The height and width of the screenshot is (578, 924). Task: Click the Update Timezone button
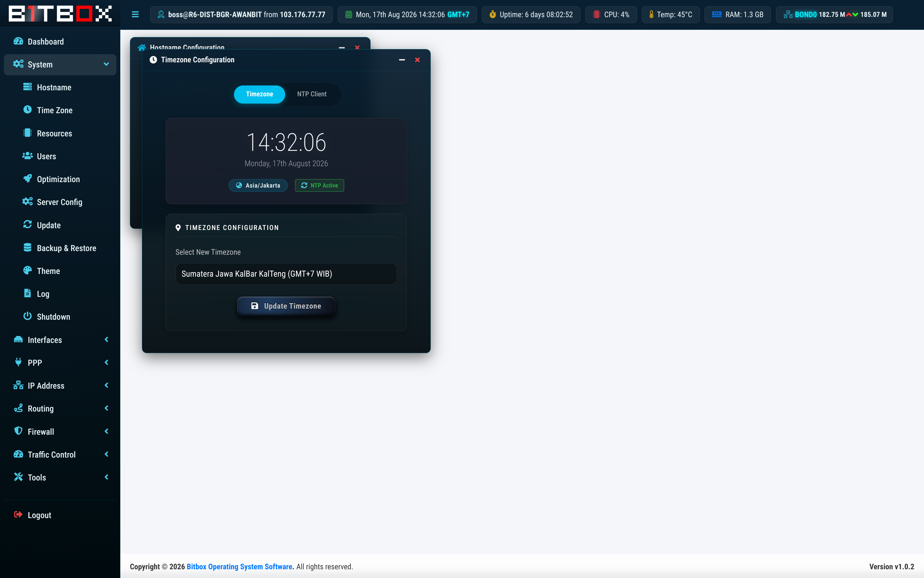(x=286, y=306)
